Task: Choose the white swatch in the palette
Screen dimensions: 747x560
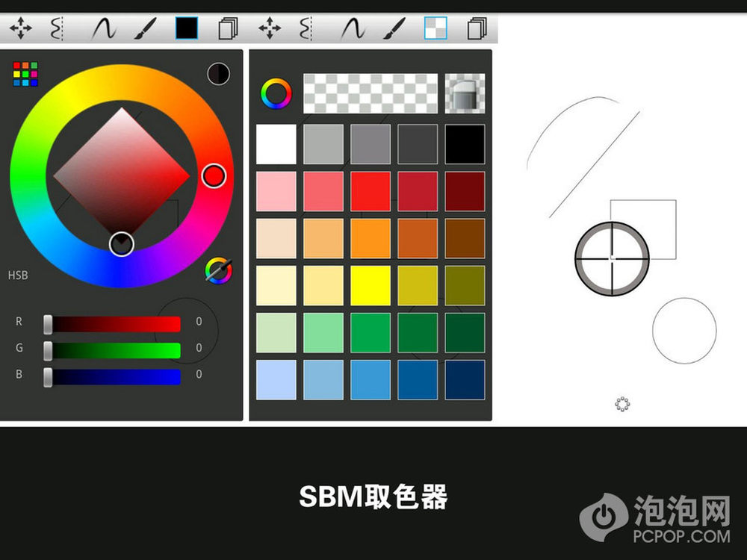Action: [x=276, y=144]
